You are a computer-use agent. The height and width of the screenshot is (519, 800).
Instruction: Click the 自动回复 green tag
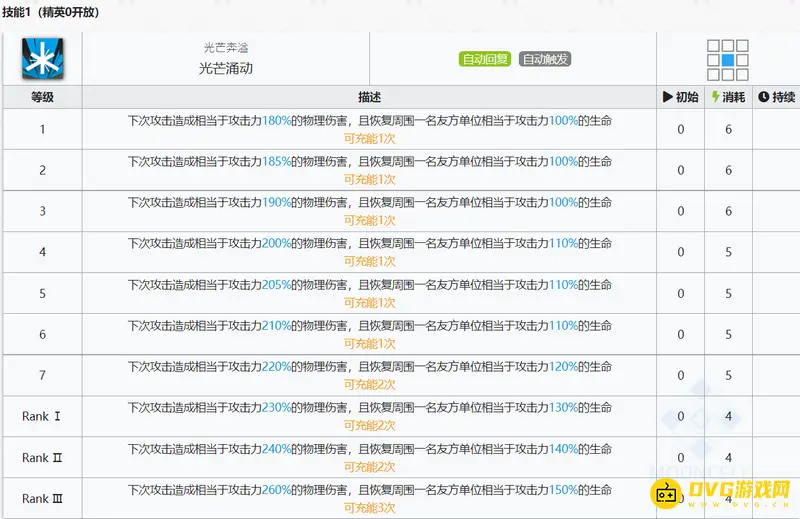point(485,59)
